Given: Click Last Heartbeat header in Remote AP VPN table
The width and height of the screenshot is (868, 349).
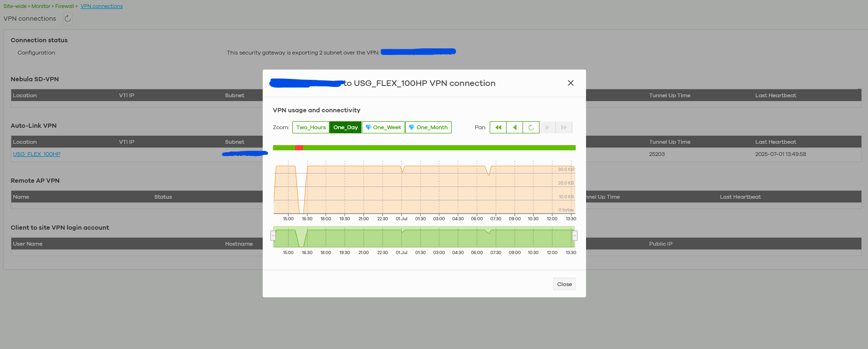Looking at the screenshot, I should [740, 197].
